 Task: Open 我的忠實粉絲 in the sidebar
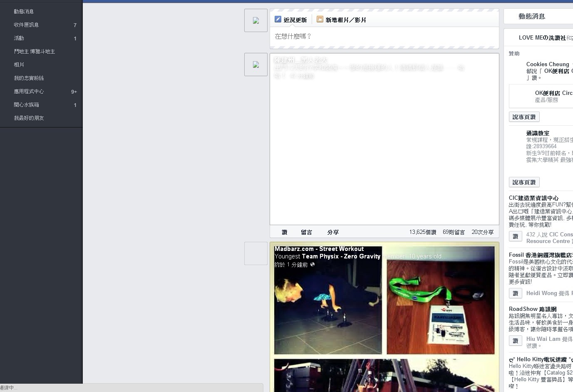(x=29, y=78)
